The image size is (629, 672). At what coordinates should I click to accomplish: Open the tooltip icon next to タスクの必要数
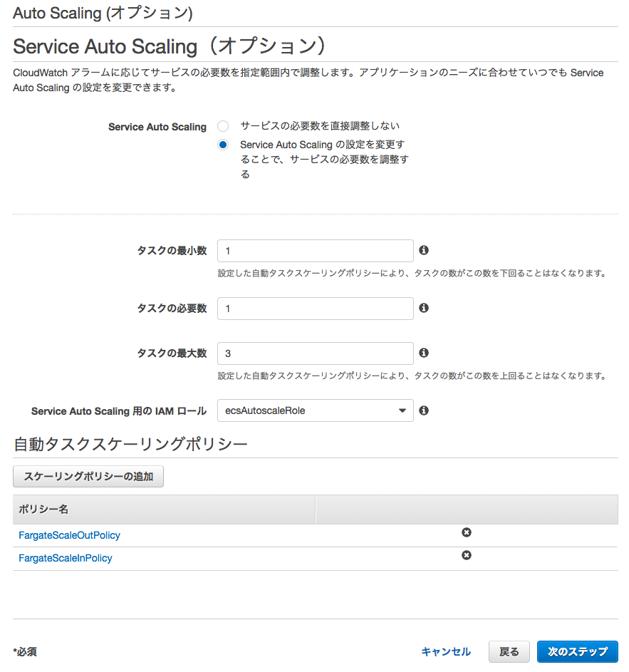click(x=424, y=308)
